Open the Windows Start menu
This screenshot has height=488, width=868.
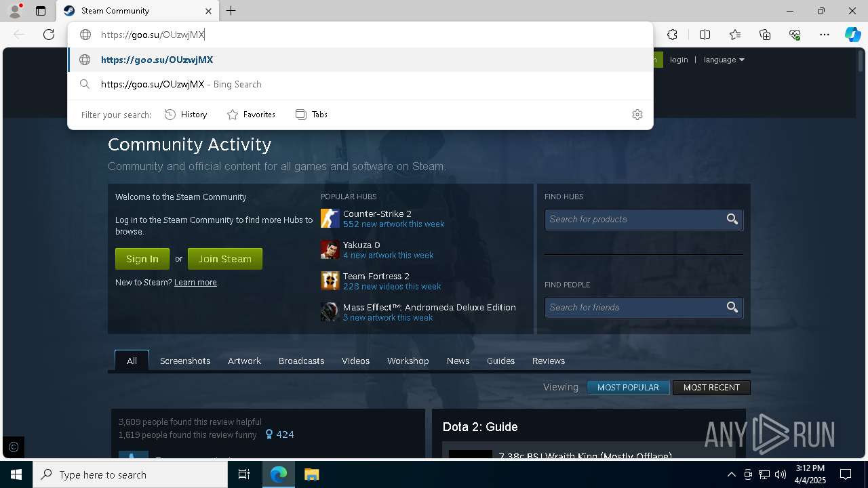[x=16, y=474]
